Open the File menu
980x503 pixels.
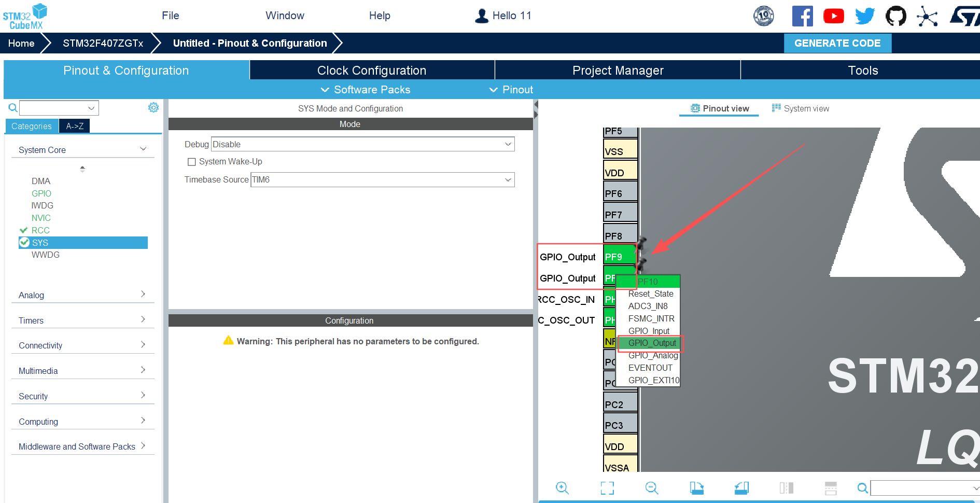171,16
